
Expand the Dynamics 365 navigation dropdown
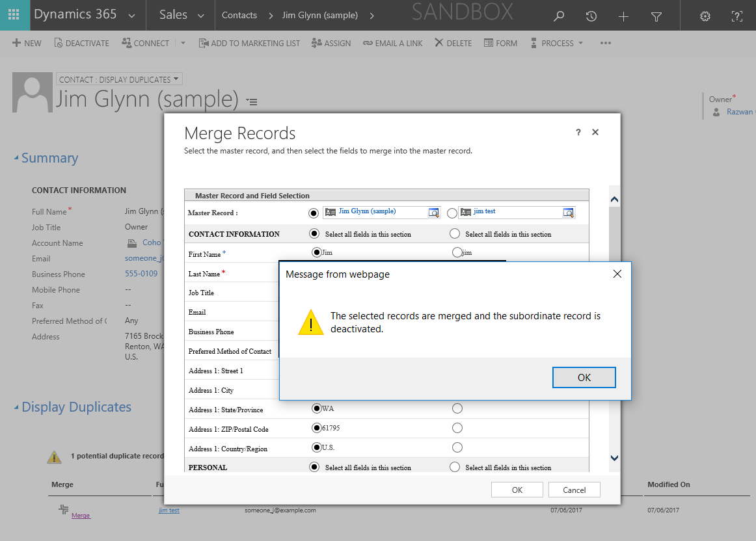point(131,16)
